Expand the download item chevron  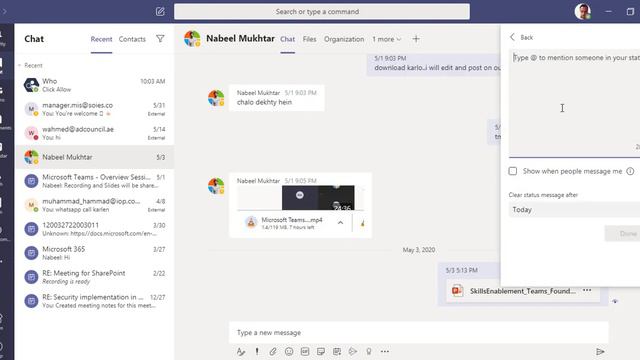[340, 222]
